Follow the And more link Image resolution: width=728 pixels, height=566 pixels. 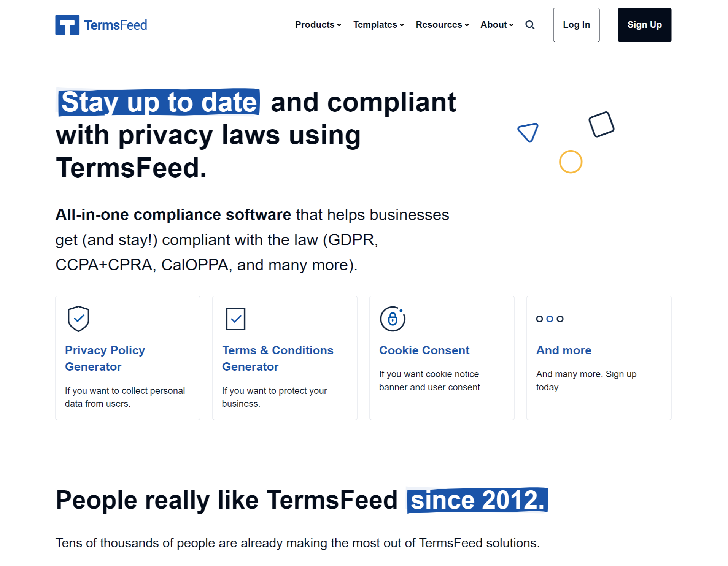pos(564,350)
